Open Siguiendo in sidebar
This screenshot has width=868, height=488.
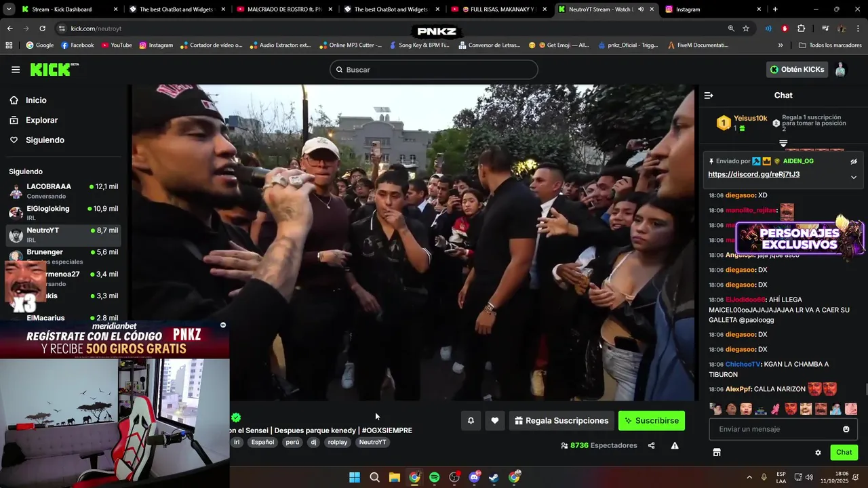click(x=45, y=140)
